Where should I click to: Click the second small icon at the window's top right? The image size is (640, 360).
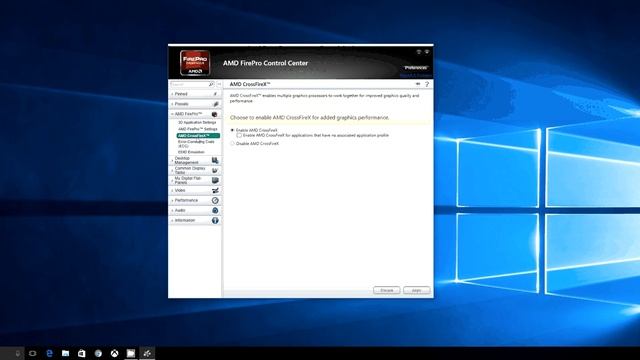pyautogui.click(x=427, y=52)
